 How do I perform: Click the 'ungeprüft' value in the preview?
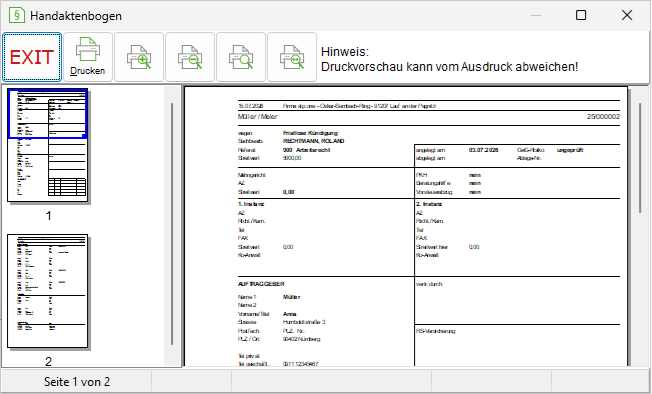coord(570,150)
